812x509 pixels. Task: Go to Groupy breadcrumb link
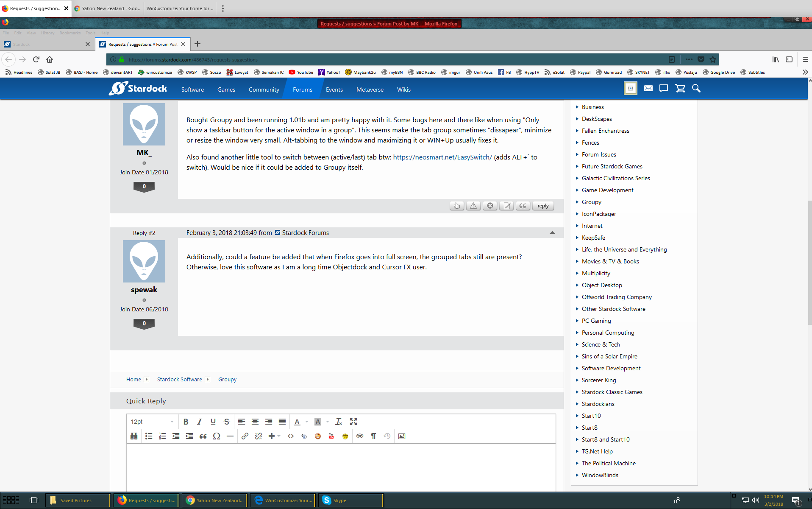[227, 379]
